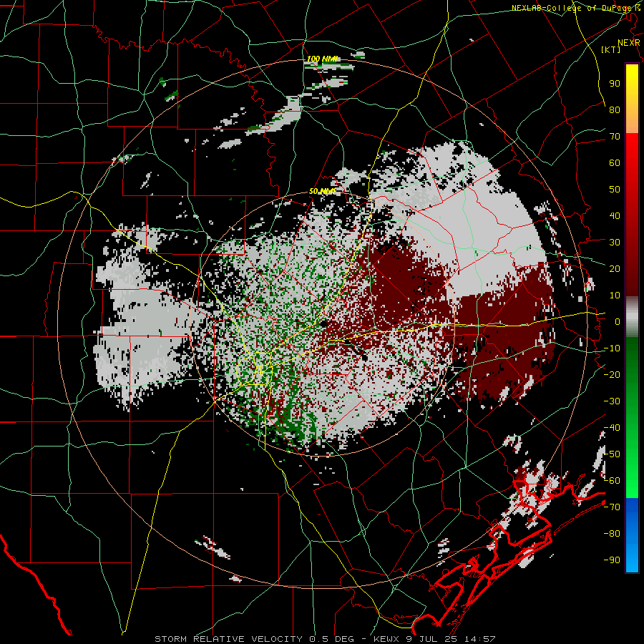Click the "STORM RELATIVE VELOCITY" product title
The height and width of the screenshot is (644, 644).
point(228,639)
